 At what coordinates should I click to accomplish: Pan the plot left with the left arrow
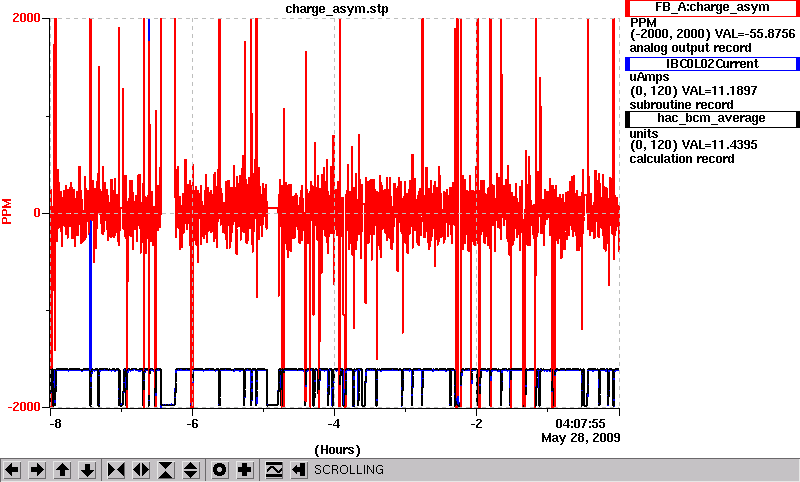12,469
